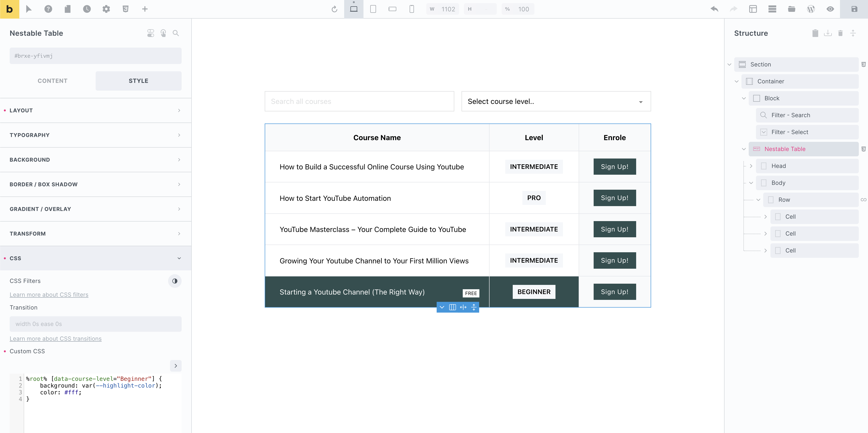
Task: Save the page with the floppy disk icon
Action: [x=854, y=9]
